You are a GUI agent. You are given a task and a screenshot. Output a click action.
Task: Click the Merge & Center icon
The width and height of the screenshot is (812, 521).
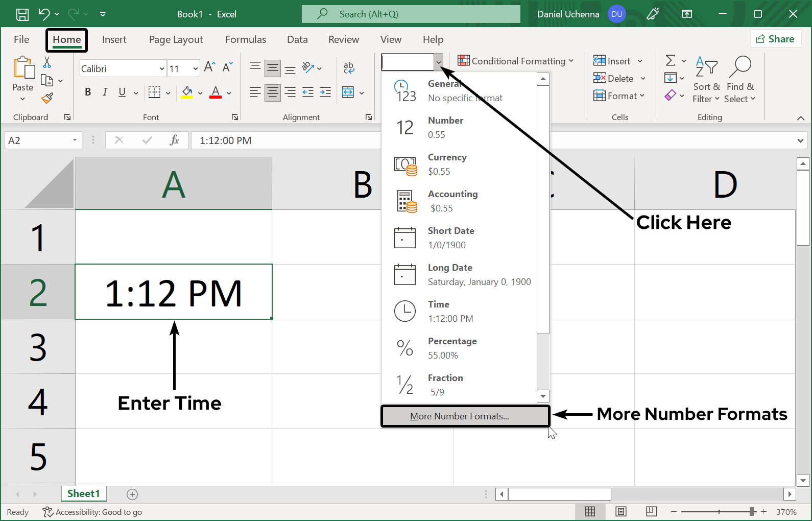(x=348, y=92)
